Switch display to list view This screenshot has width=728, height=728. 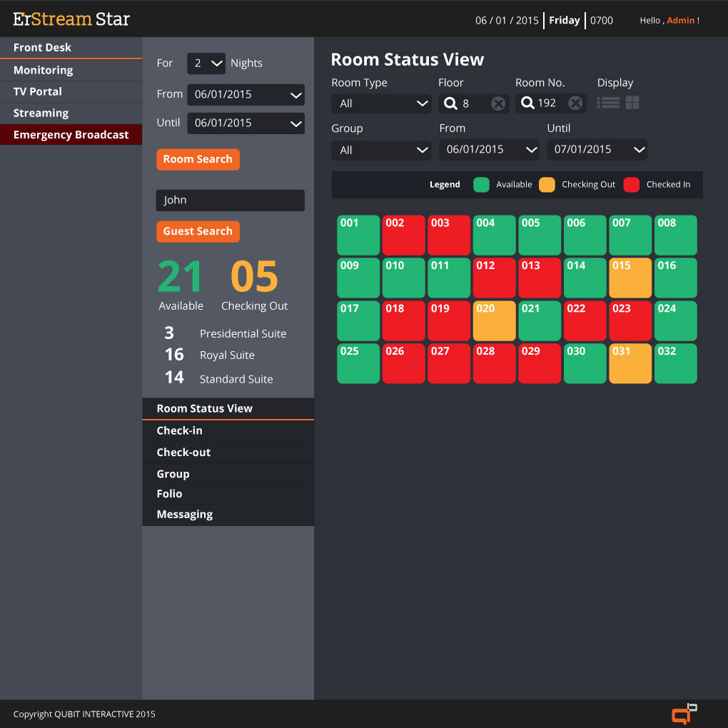tap(608, 103)
